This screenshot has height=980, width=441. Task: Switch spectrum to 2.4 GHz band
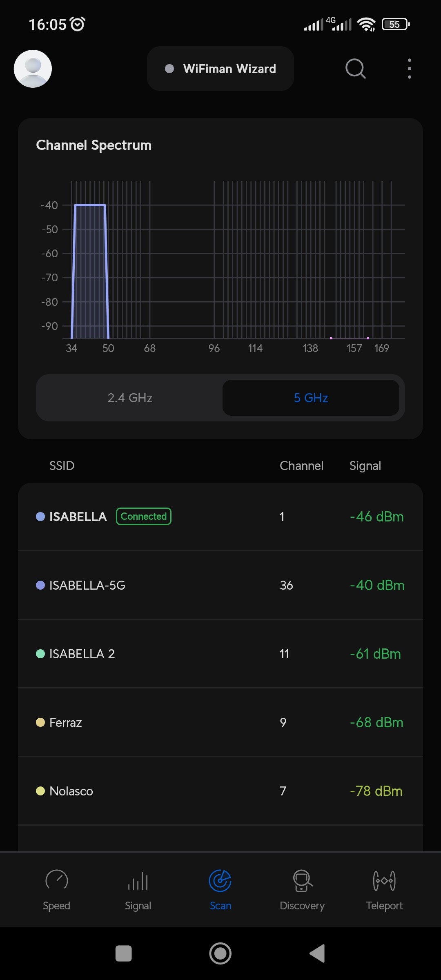130,398
